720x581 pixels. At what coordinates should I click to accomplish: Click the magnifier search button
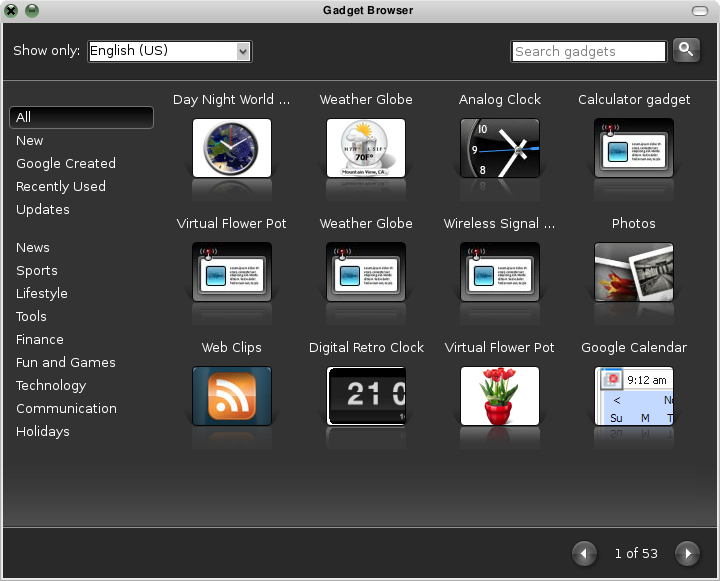tap(686, 50)
